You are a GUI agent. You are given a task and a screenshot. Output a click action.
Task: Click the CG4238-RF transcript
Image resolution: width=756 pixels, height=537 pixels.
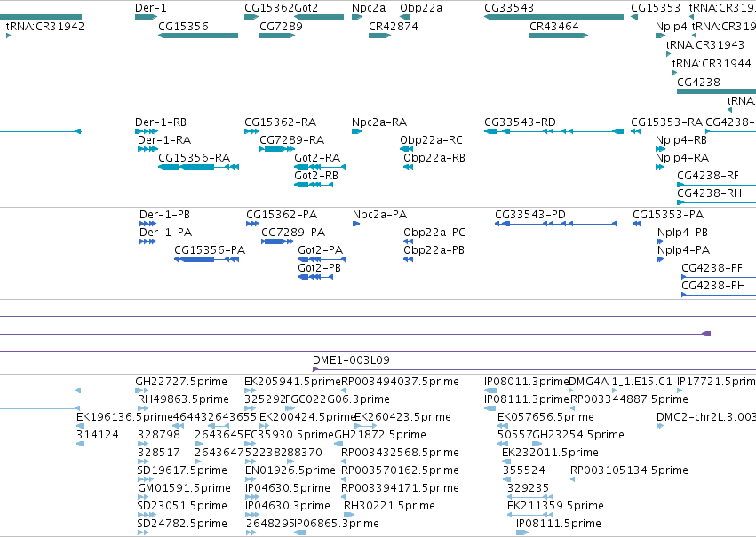pyautogui.click(x=716, y=185)
